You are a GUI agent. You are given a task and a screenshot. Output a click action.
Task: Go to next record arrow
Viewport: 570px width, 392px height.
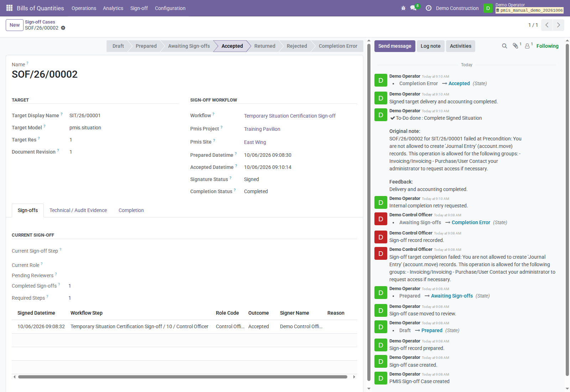(x=558, y=25)
